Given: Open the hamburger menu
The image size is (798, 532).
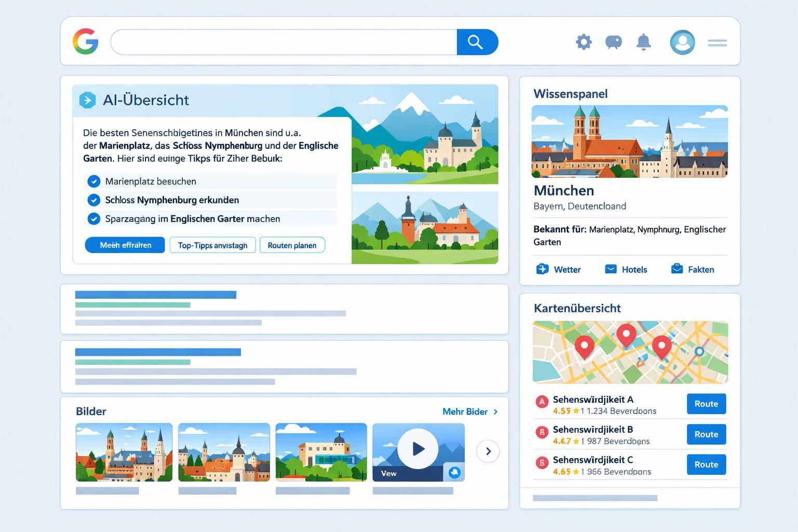Looking at the screenshot, I should tap(717, 42).
